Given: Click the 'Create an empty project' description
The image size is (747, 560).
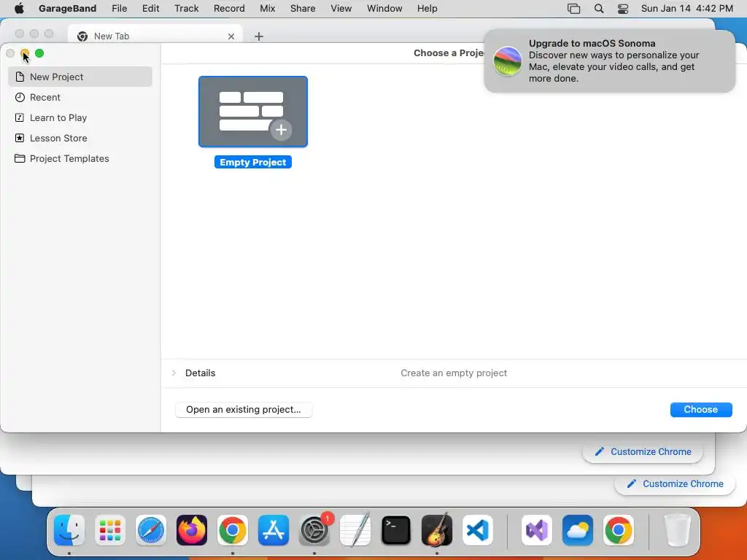Looking at the screenshot, I should [454, 373].
